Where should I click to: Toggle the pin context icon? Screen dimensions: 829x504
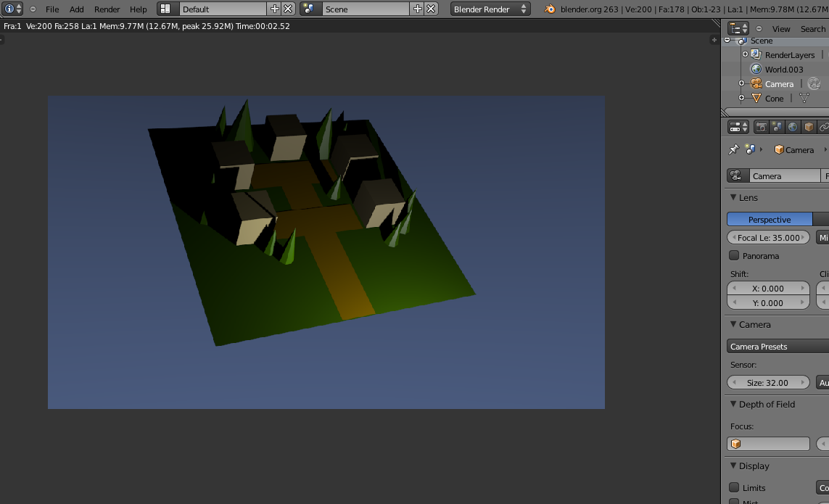pyautogui.click(x=733, y=149)
